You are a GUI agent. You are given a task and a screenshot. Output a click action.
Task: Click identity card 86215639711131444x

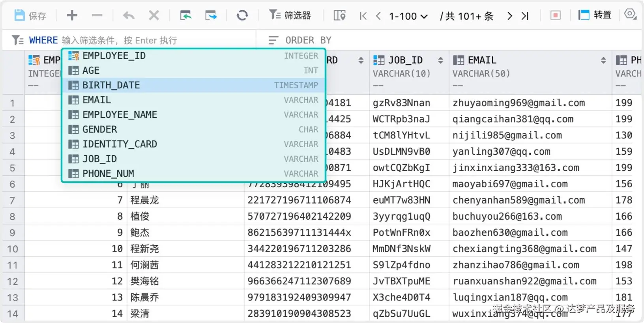point(299,233)
